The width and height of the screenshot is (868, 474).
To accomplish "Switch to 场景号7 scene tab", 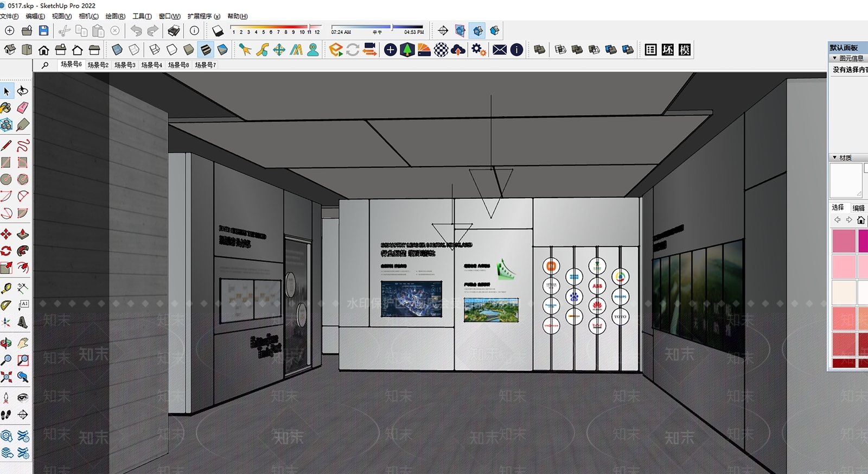I will 206,65.
